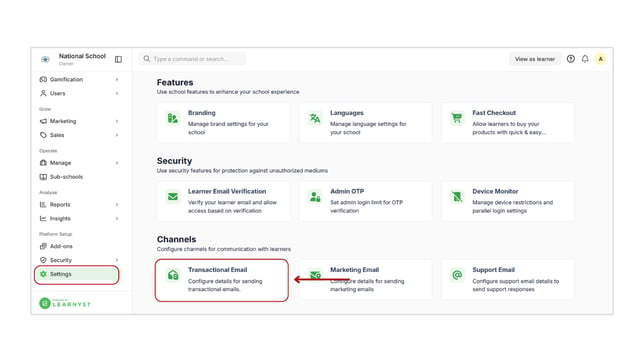Open the user avatar menu
The height and width of the screenshot is (362, 644).
click(600, 59)
